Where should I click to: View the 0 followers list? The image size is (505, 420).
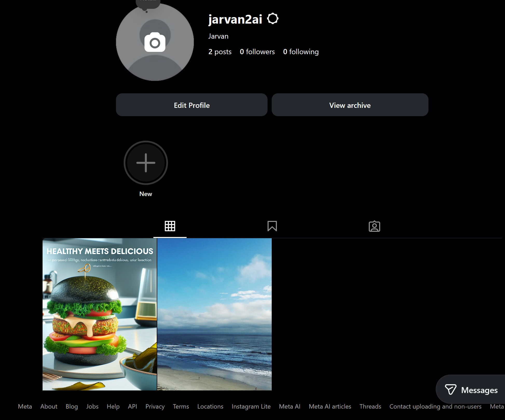pos(257,52)
